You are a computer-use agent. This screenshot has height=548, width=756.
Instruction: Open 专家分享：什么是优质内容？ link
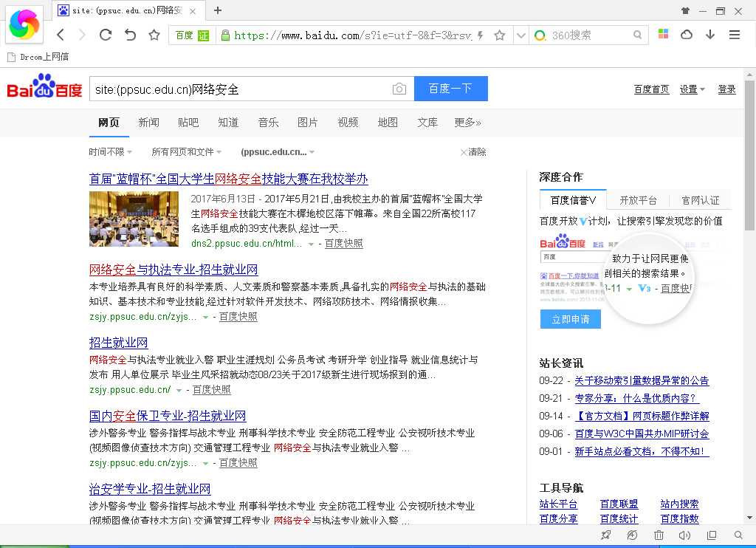click(637, 399)
